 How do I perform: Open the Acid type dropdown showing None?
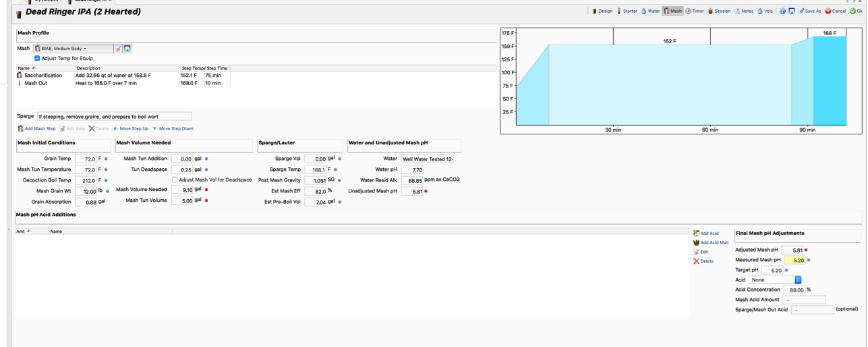click(776, 280)
